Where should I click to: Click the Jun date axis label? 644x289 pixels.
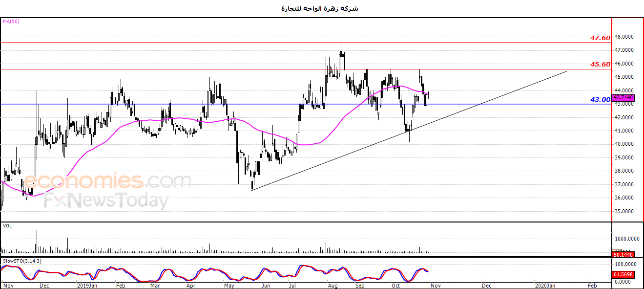[x=266, y=285]
